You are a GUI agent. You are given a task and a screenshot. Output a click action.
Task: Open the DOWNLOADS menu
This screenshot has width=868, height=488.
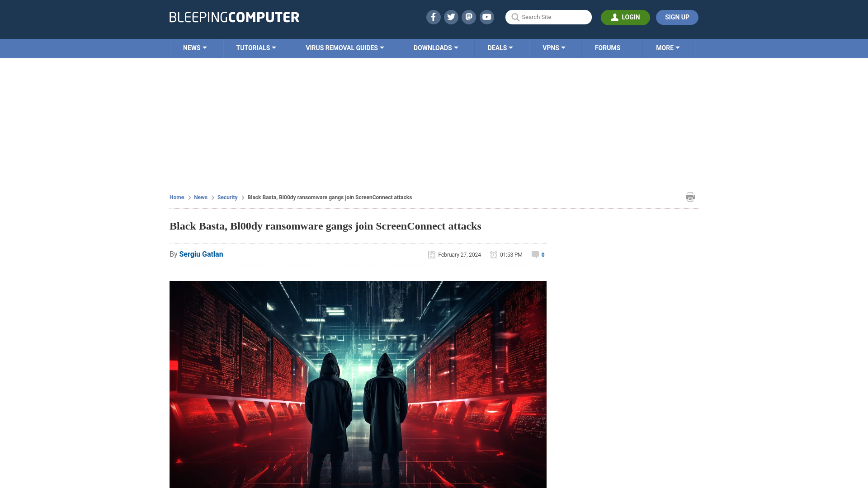coord(435,48)
